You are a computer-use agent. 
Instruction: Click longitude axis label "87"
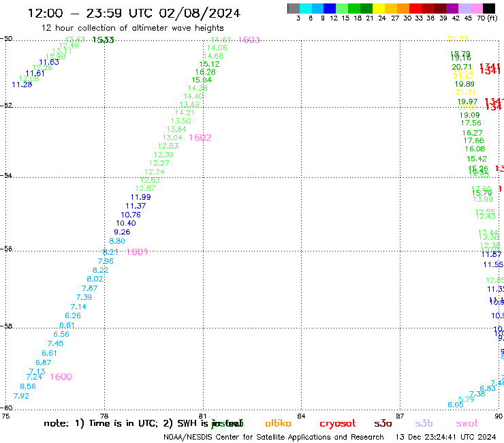click(x=400, y=416)
